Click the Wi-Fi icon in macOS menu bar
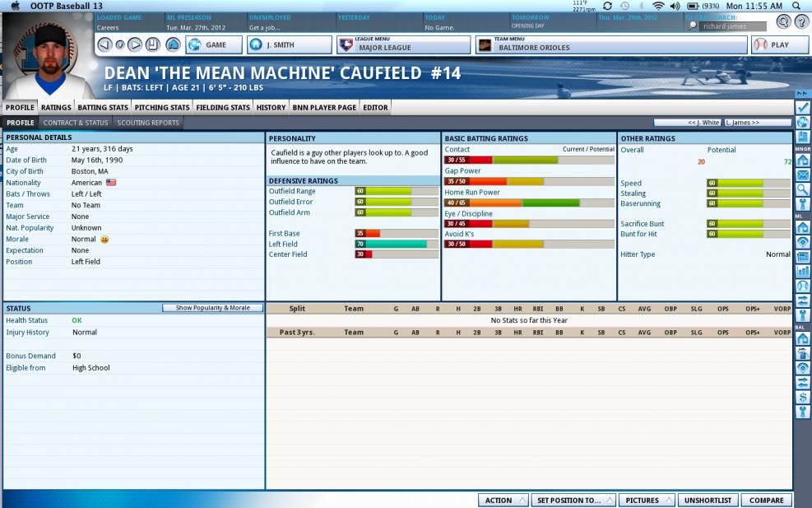This screenshot has height=508, width=812. tap(658, 6)
